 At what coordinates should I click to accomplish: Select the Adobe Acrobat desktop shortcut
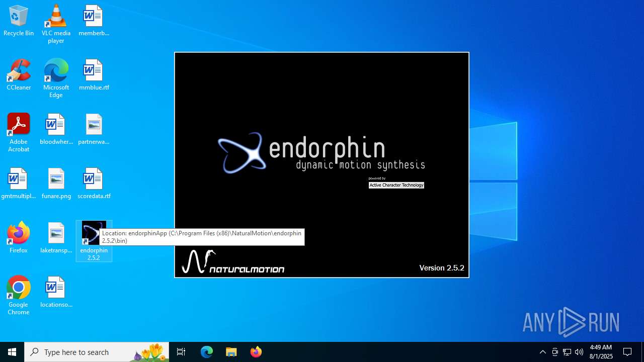pos(19,133)
